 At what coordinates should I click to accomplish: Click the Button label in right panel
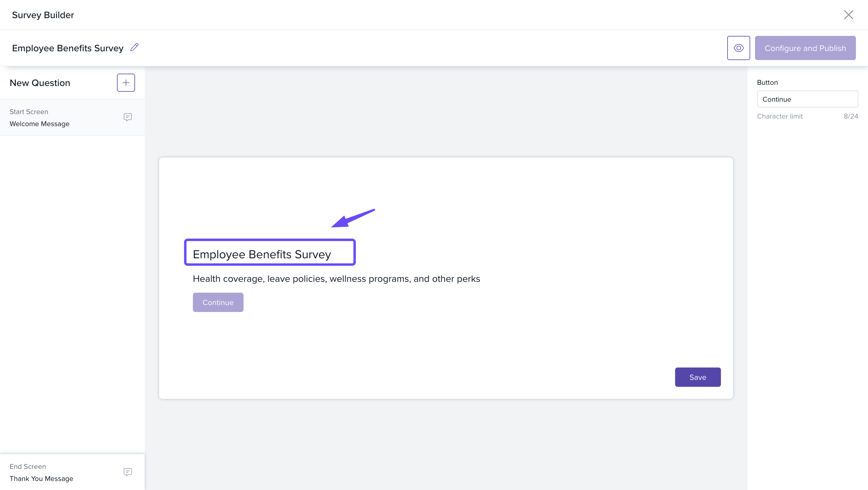click(767, 83)
